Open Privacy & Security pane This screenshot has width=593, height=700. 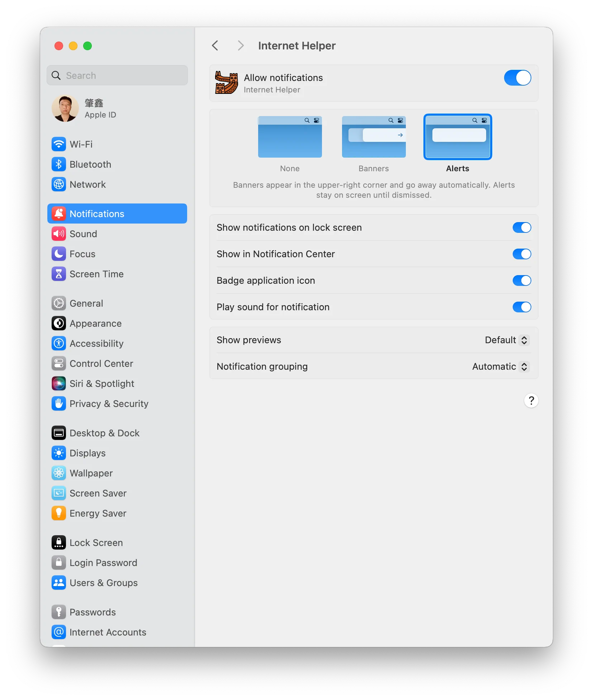point(109,404)
